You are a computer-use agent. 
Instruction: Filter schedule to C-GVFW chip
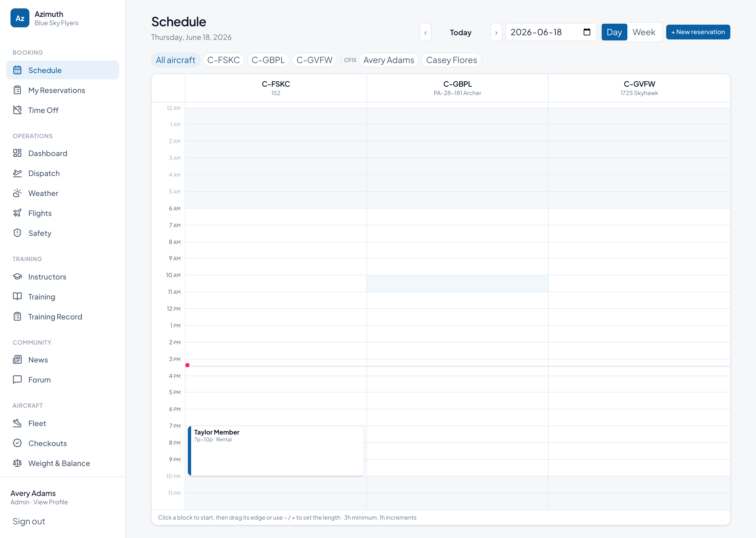coord(314,60)
